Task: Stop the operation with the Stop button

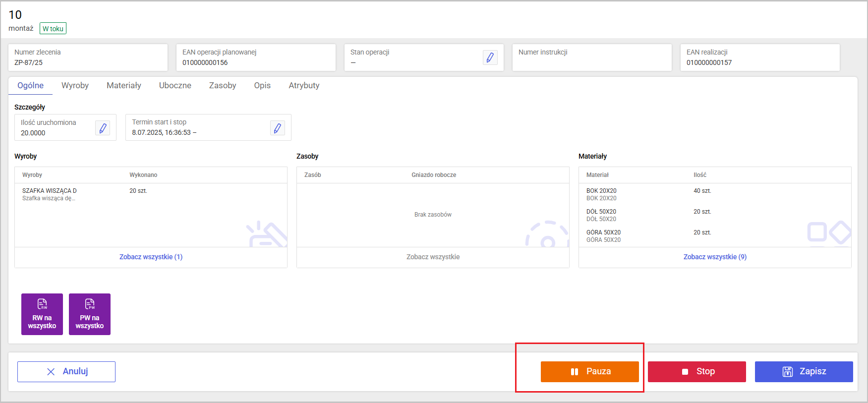Action: 696,371
